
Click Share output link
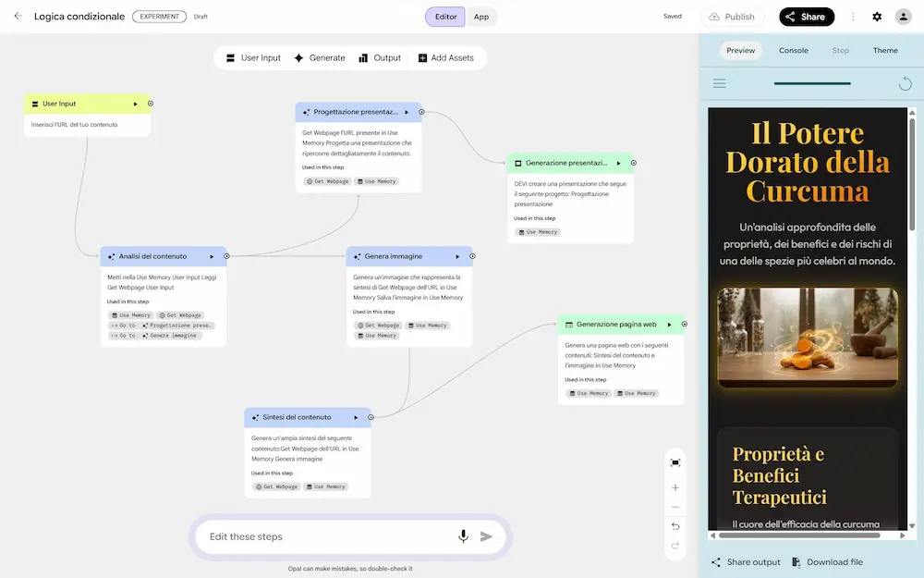pos(746,562)
